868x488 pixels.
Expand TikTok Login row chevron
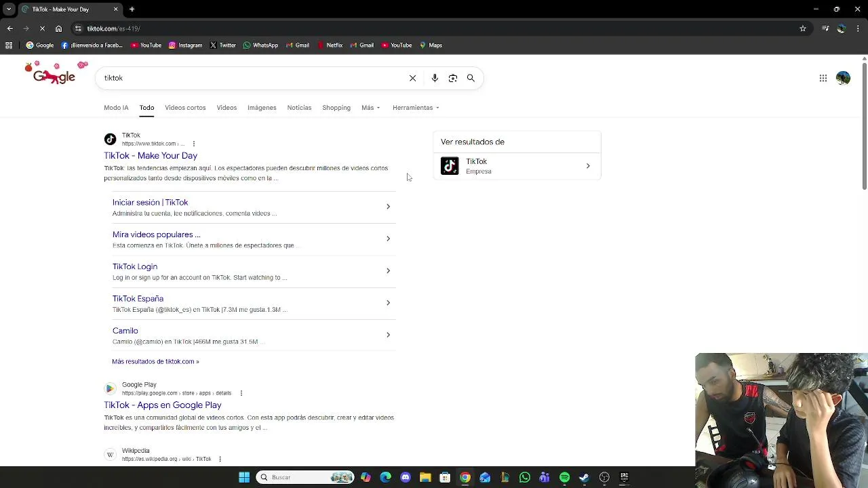pos(388,270)
